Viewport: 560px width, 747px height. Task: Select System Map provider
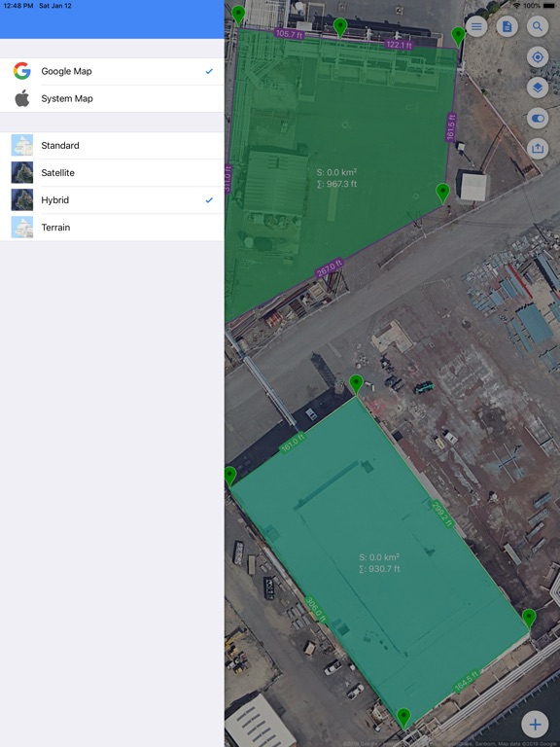coord(112,98)
